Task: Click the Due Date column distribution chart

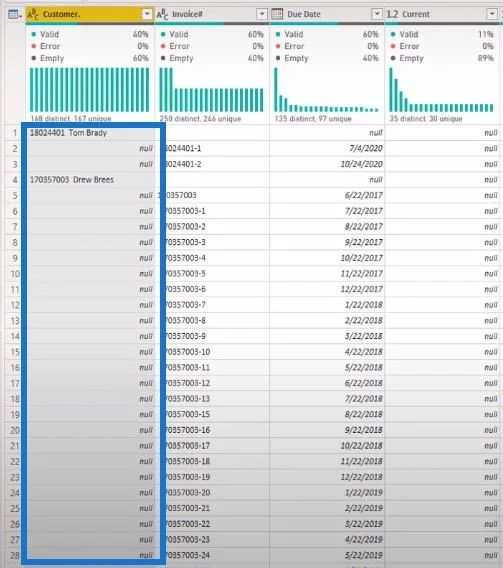Action: click(326, 89)
